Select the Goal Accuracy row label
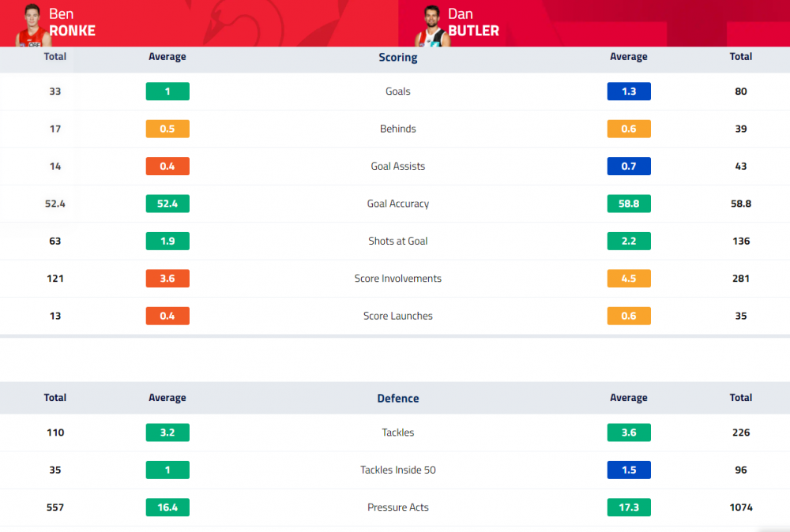Viewport: 790px width, 532px height. click(397, 204)
